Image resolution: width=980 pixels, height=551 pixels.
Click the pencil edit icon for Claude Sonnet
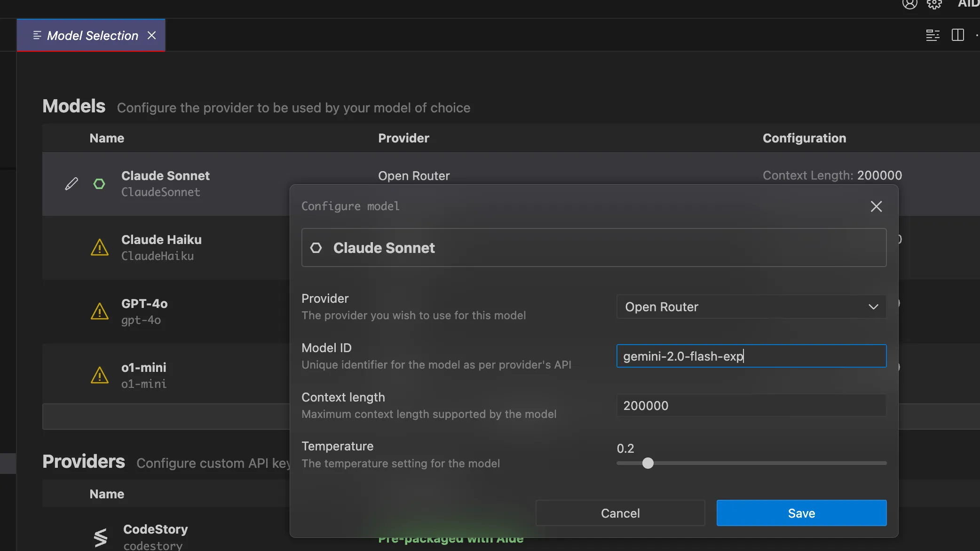(71, 183)
